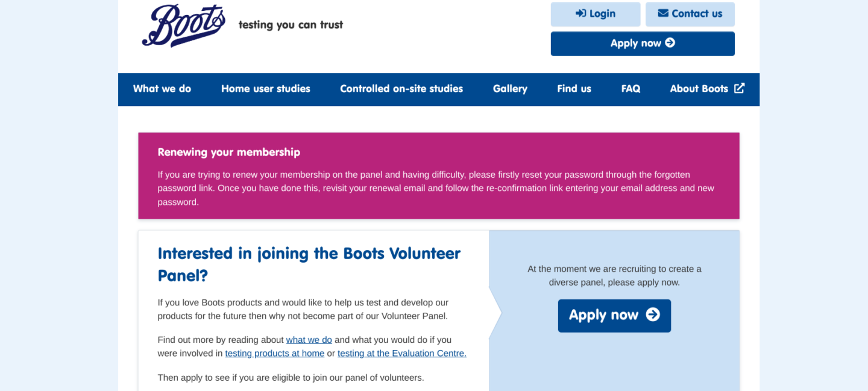Open the What we do menu item
The width and height of the screenshot is (868, 391).
click(162, 89)
